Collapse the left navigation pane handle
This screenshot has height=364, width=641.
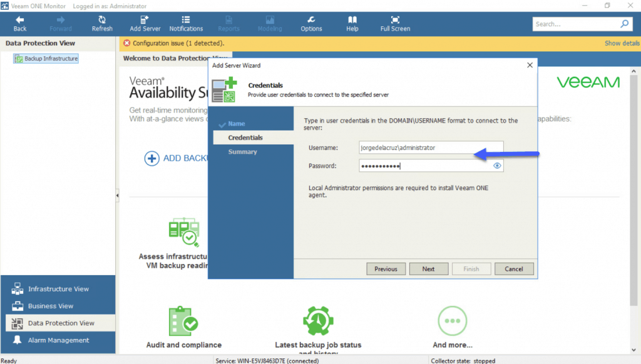click(x=118, y=196)
